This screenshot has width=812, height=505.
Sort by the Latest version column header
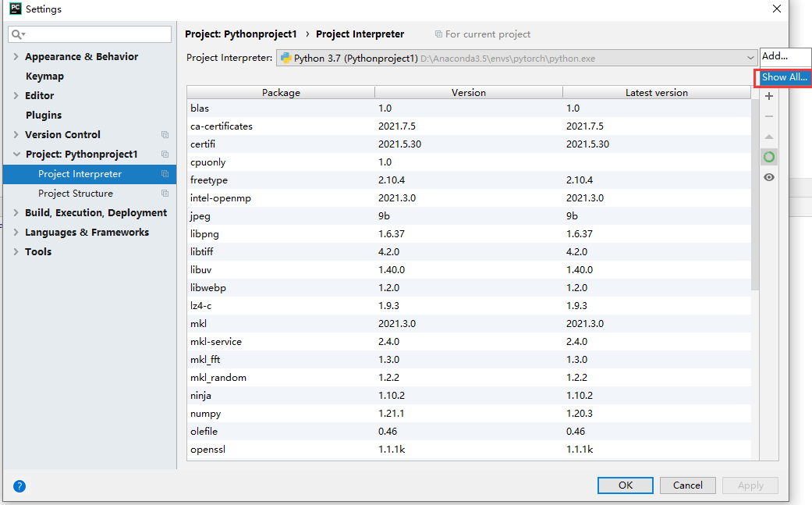(x=657, y=93)
